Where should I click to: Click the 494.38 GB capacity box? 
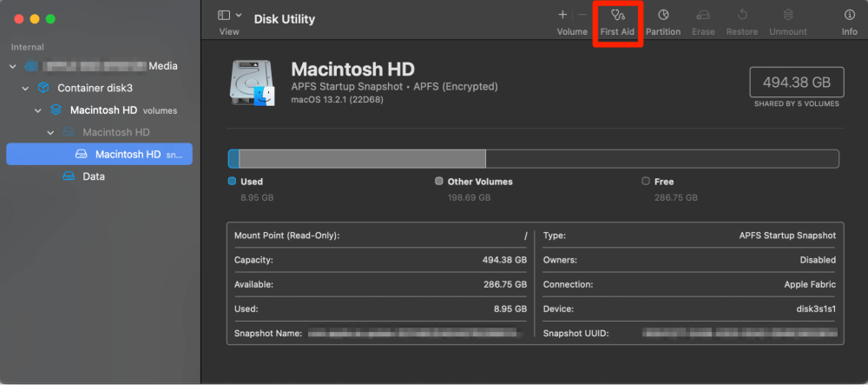797,82
